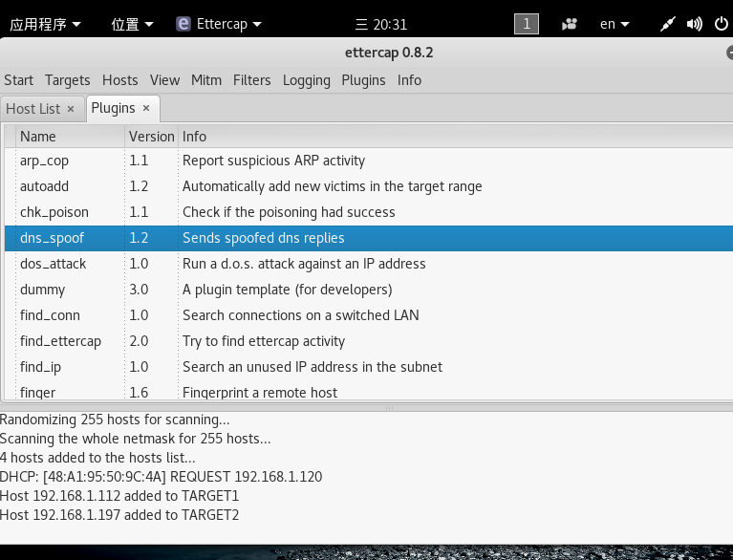Click the ettercap 0.8.2 title bar

point(389,53)
